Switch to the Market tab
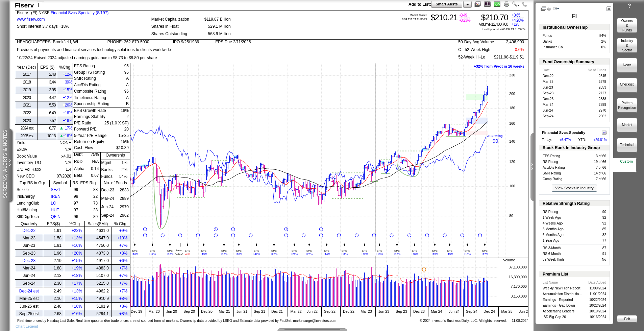The height and width of the screenshot is (331, 644). pyautogui.click(x=627, y=125)
